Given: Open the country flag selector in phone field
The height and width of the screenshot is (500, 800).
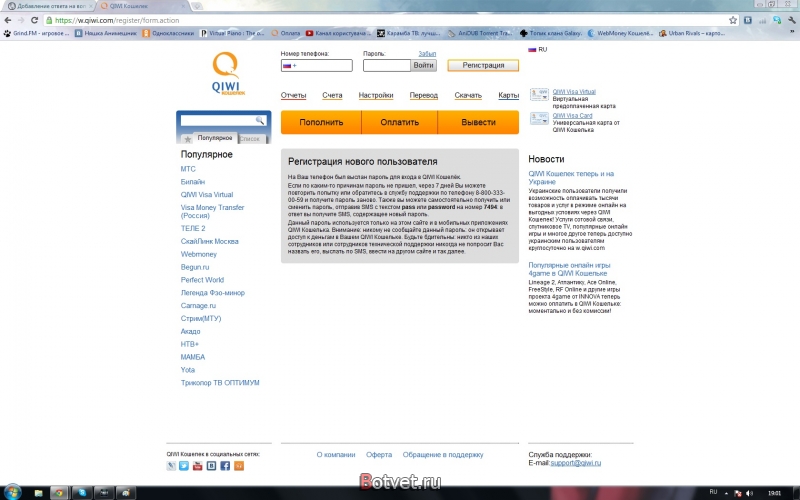Looking at the screenshot, I should (289, 66).
